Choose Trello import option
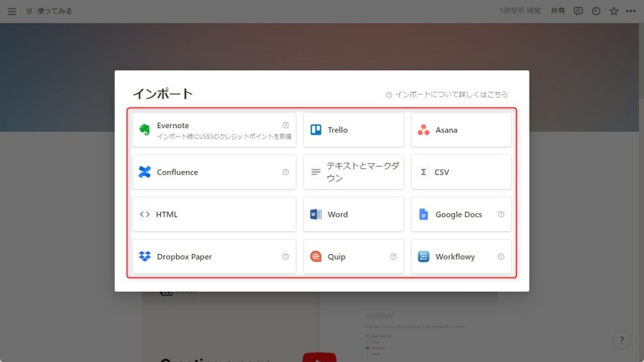The height and width of the screenshot is (362, 644). (x=353, y=129)
